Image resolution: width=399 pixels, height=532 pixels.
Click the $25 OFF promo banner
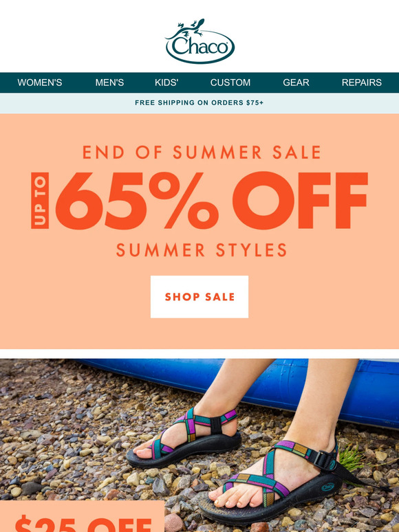pyautogui.click(x=82, y=516)
